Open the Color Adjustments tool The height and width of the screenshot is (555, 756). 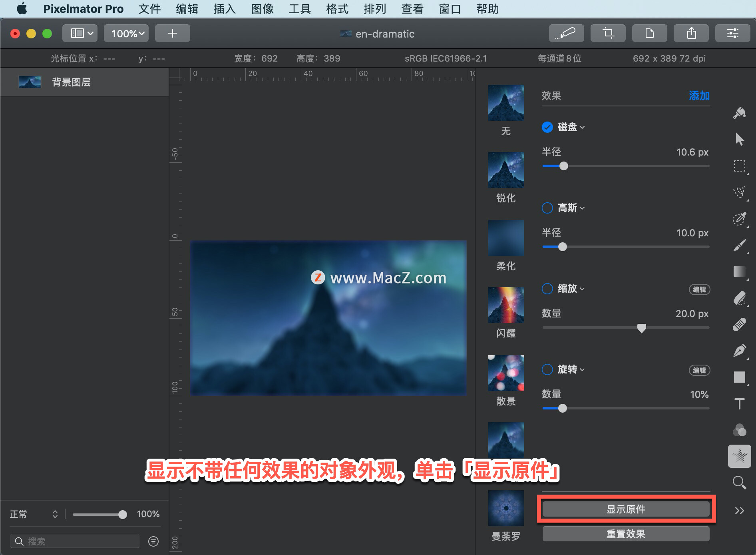pyautogui.click(x=739, y=430)
